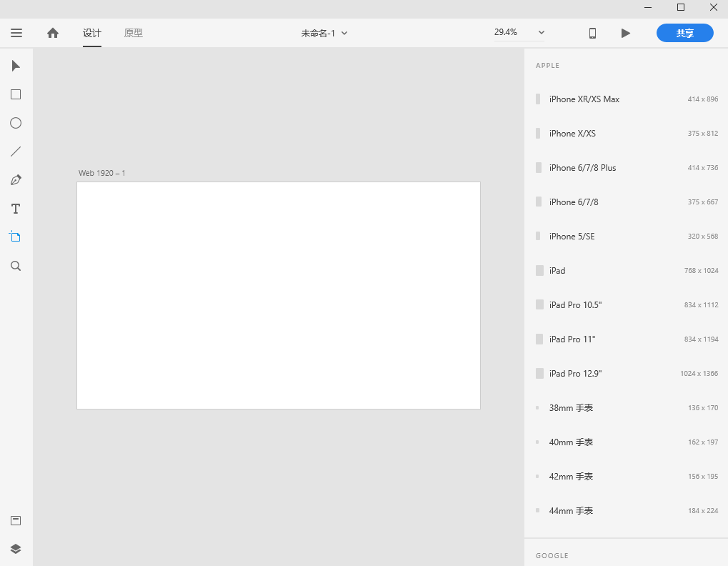
Task: Click the 1024 x 1366 size label
Action: tap(699, 374)
